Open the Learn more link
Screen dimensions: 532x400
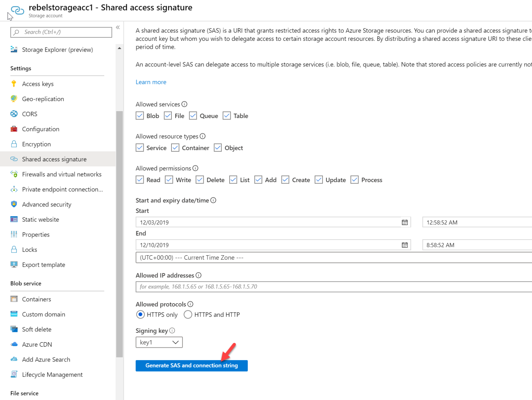click(x=151, y=82)
